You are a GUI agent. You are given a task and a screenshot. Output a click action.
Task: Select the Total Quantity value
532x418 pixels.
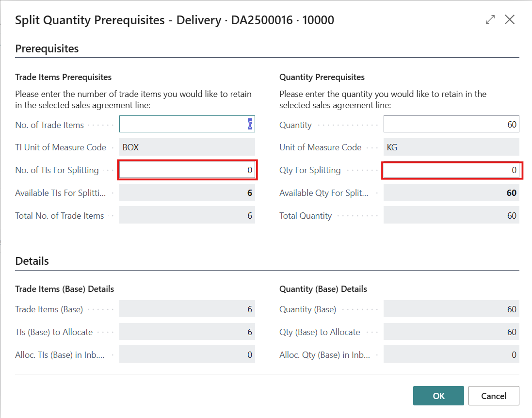pos(451,216)
